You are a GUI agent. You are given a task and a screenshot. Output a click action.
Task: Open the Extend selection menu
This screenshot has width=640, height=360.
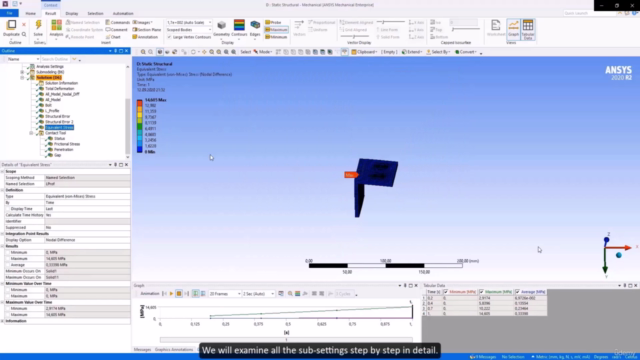pos(411,52)
